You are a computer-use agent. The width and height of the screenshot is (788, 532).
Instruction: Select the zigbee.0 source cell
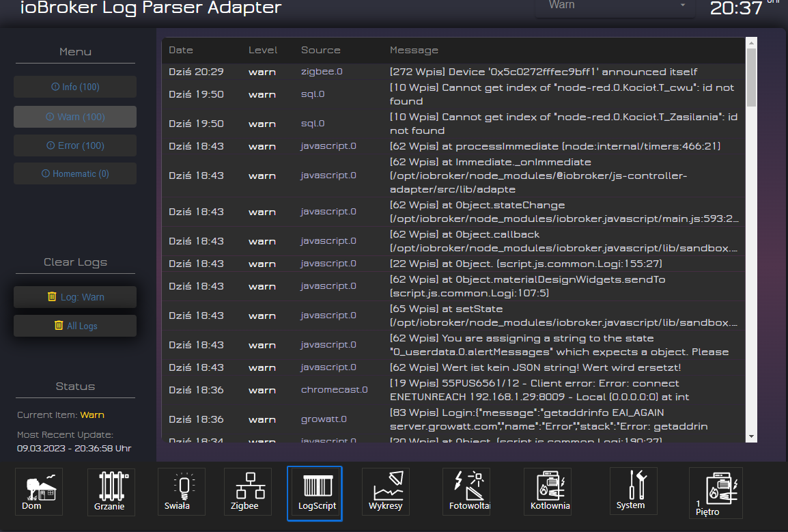(x=322, y=72)
